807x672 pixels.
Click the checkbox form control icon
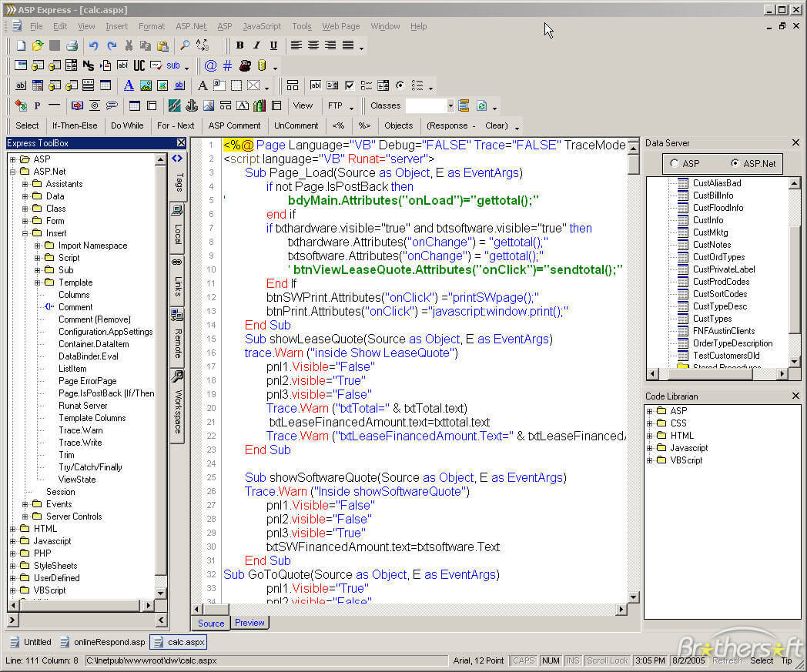(350, 85)
